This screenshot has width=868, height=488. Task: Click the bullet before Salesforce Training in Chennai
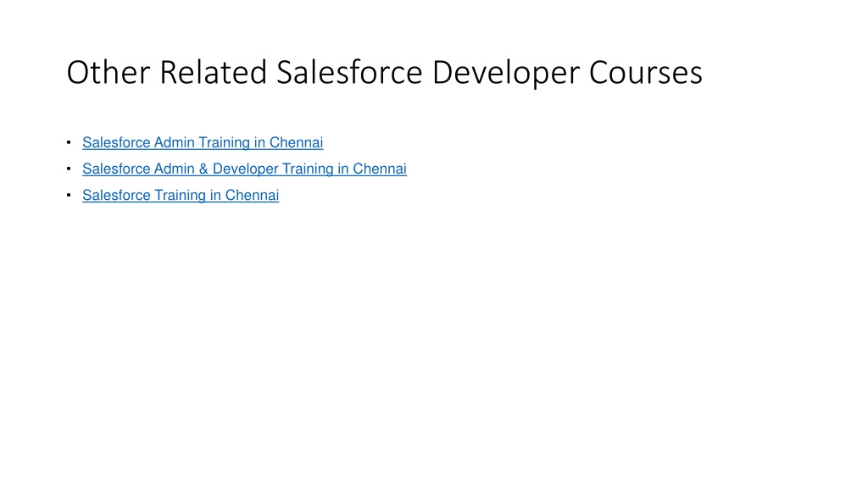pos(68,195)
